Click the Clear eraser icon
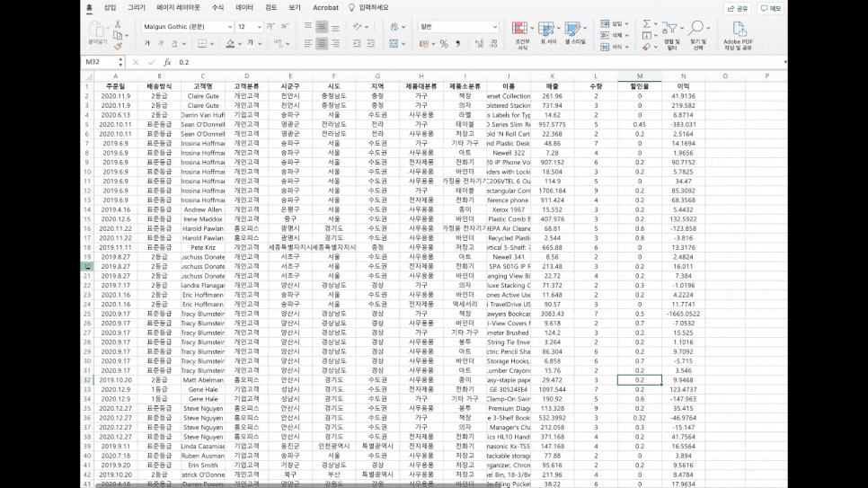Image resolution: width=868 pixels, height=488 pixels. click(647, 47)
